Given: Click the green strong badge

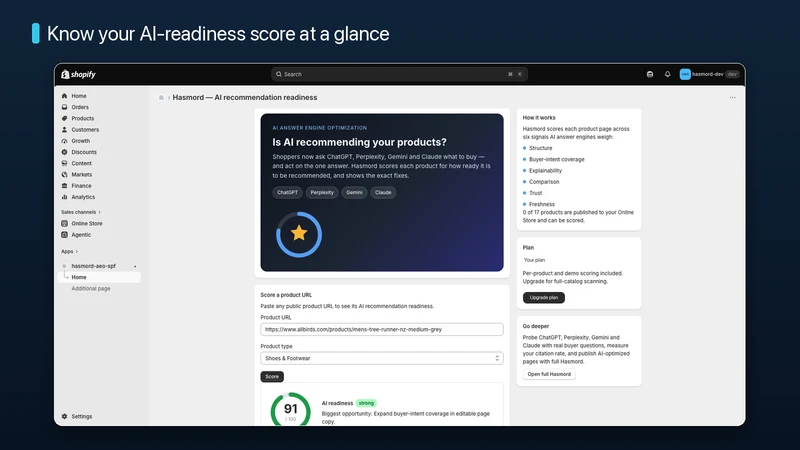Looking at the screenshot, I should (x=366, y=403).
